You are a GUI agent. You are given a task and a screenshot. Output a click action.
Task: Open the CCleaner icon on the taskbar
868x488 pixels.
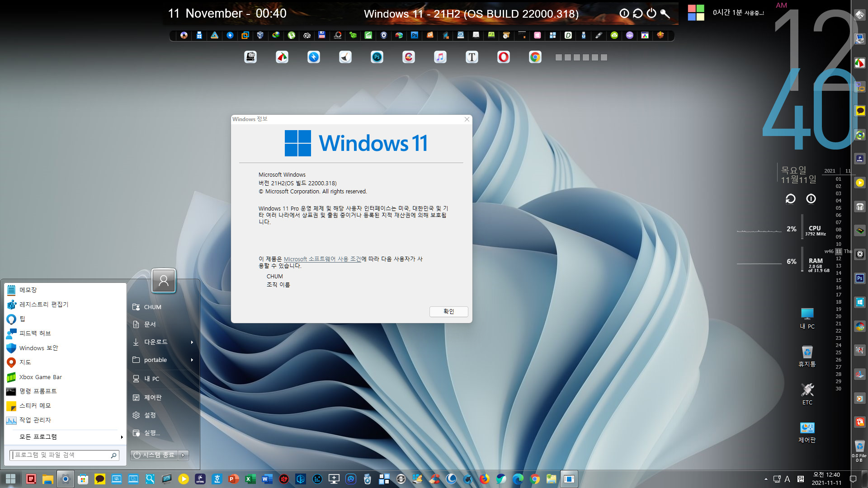tap(434, 479)
